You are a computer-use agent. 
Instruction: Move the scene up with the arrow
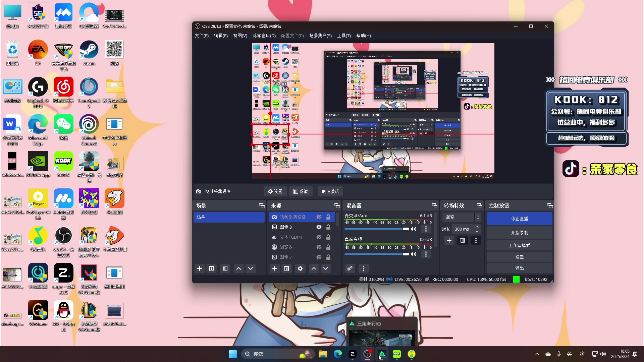point(239,268)
